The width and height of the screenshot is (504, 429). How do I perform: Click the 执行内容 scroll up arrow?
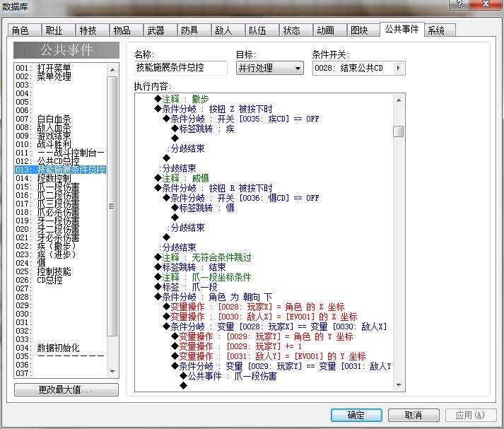(399, 100)
